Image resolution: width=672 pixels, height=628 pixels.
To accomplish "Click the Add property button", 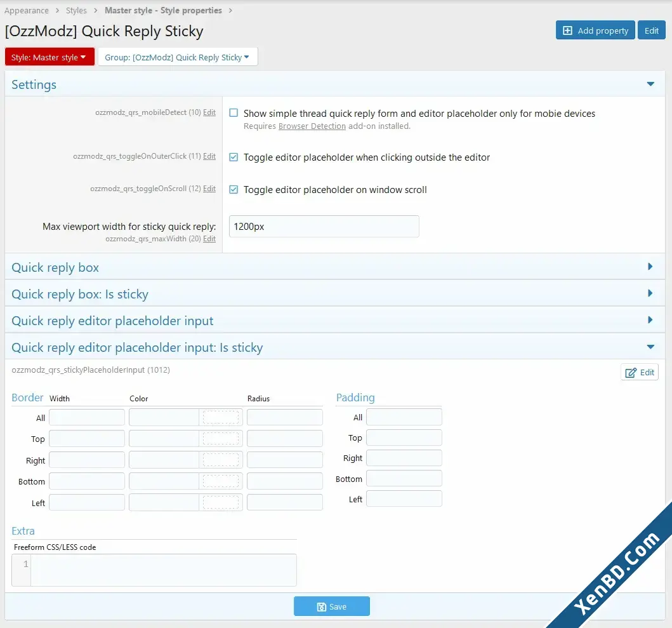I will [x=595, y=30].
